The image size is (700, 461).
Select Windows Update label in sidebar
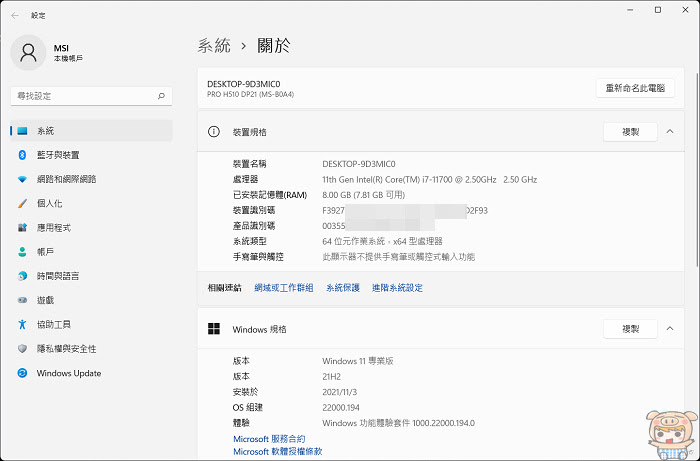coord(69,373)
